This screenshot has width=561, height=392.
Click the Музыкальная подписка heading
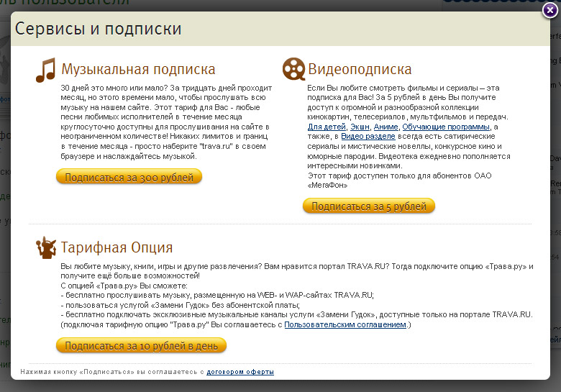(138, 70)
